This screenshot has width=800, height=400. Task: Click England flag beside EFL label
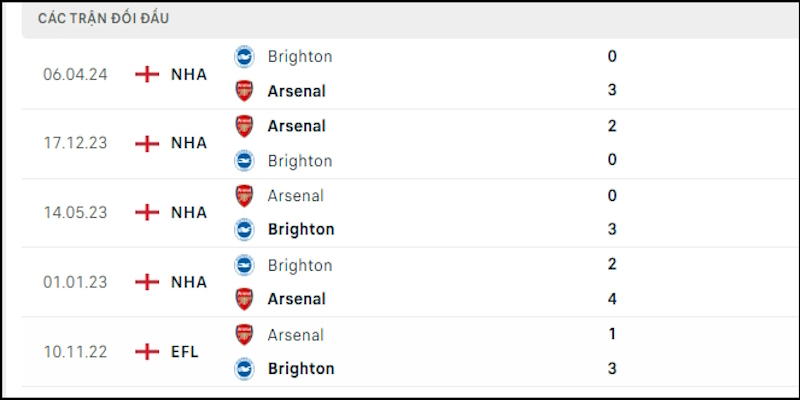[x=147, y=352]
